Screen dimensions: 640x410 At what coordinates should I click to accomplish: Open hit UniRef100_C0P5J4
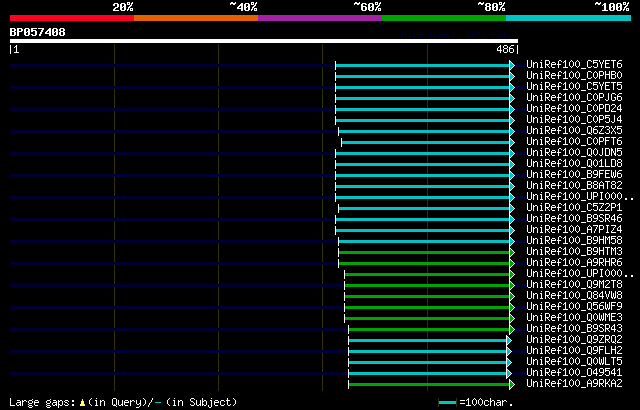coord(574,120)
